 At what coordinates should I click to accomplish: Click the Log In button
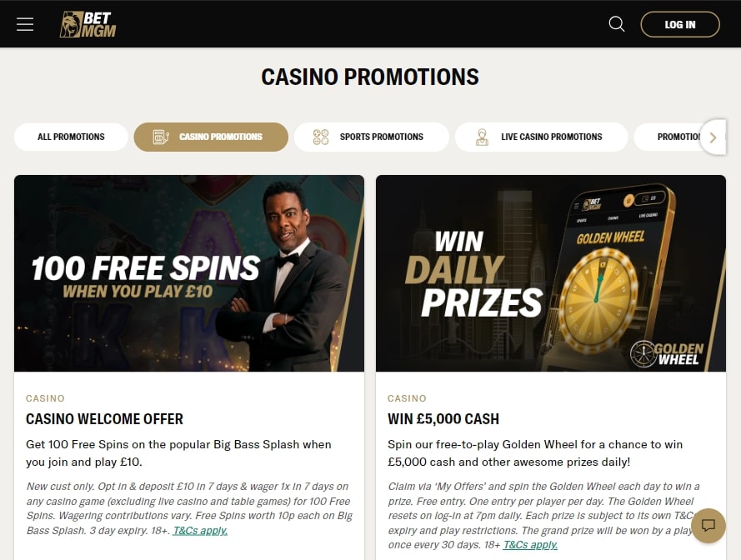pos(680,24)
